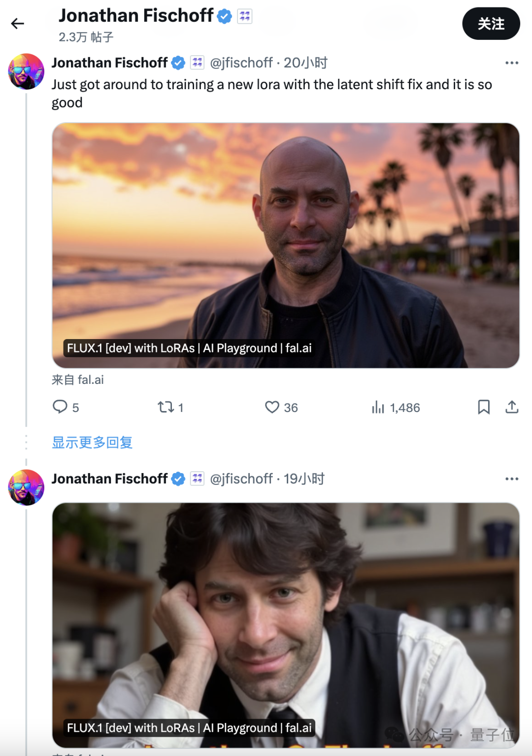
Task: Bookmark the first tweet
Action: tap(484, 407)
